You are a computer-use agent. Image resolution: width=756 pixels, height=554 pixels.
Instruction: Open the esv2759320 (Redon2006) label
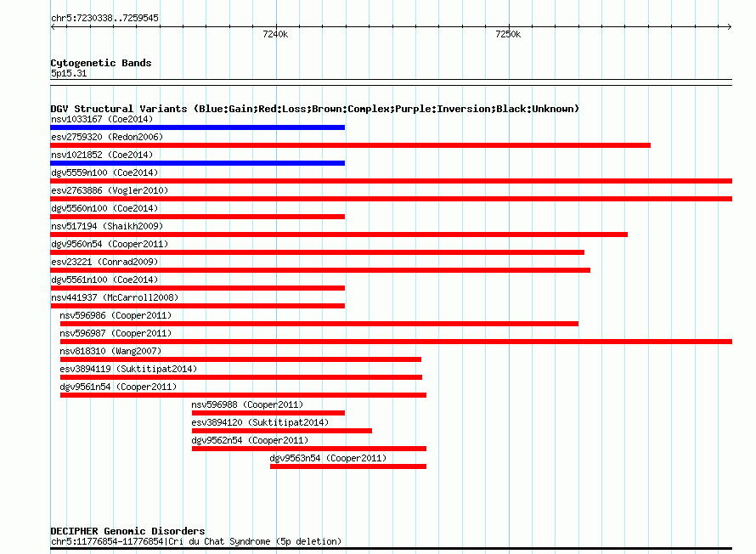tap(107, 137)
